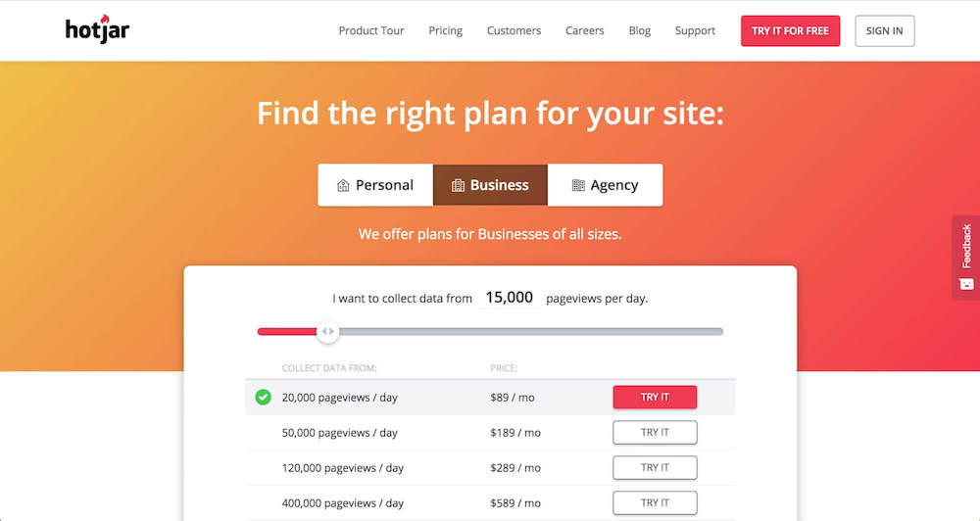Click the Feedback smiley icon
The height and width of the screenshot is (521, 980).
(966, 284)
